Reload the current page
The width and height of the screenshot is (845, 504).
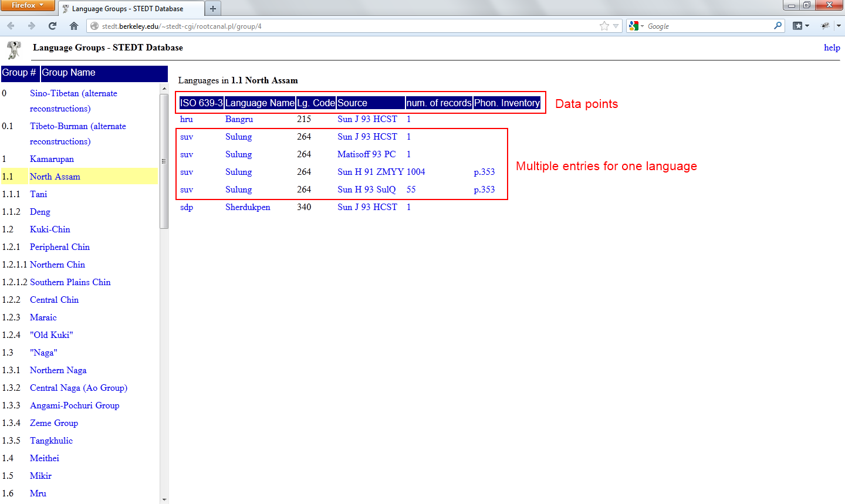[x=52, y=26]
